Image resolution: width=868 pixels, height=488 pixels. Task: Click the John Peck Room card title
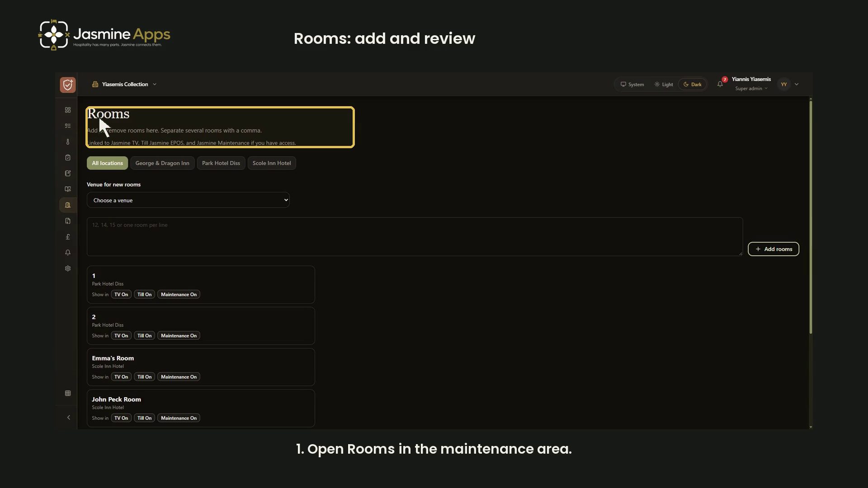tap(116, 399)
